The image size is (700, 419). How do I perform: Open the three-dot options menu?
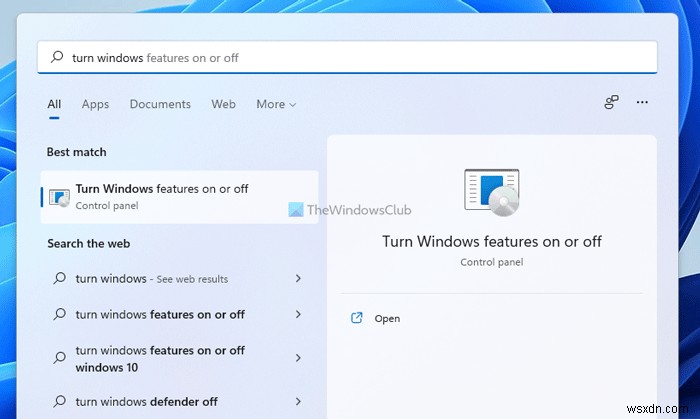click(642, 102)
